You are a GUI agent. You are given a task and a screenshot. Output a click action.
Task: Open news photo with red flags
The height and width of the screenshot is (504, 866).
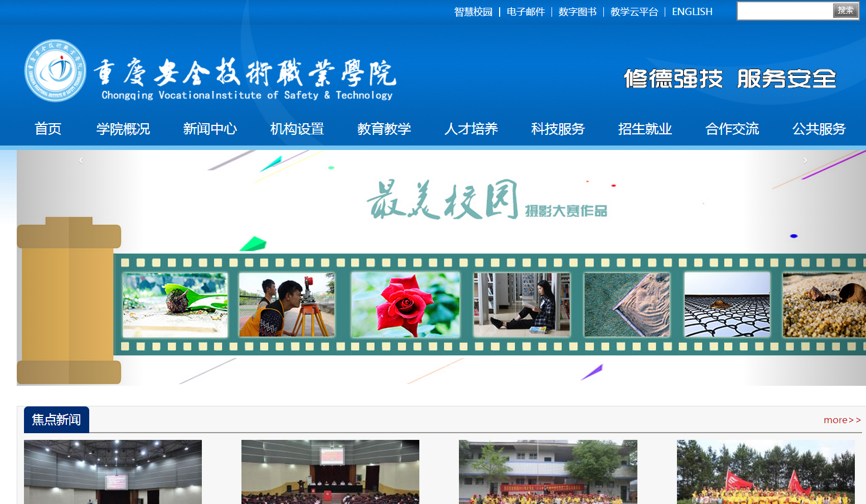765,472
